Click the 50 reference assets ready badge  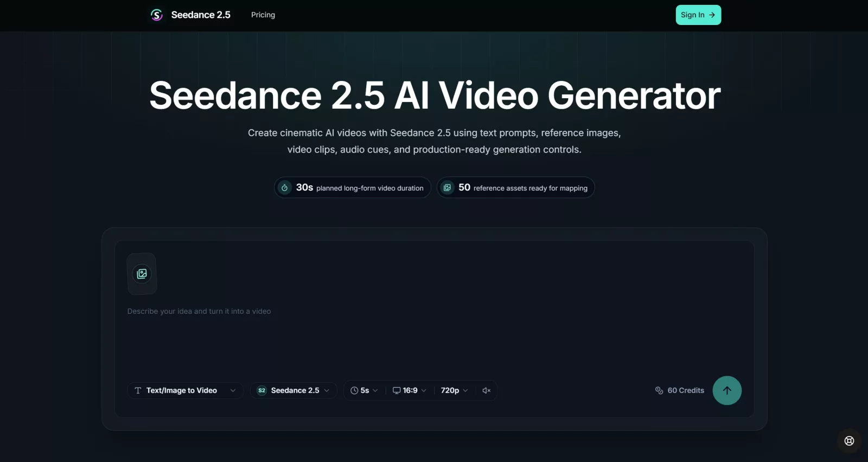tap(516, 188)
